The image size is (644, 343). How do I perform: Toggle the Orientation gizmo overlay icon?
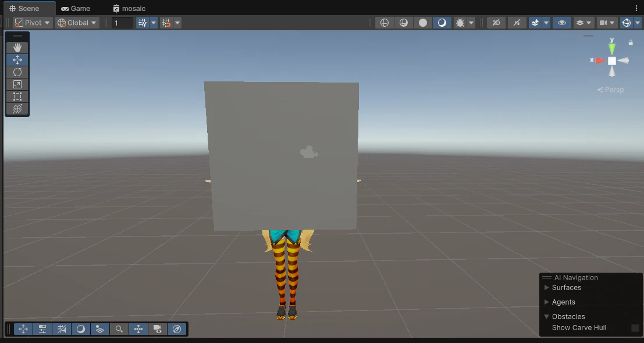click(x=138, y=329)
